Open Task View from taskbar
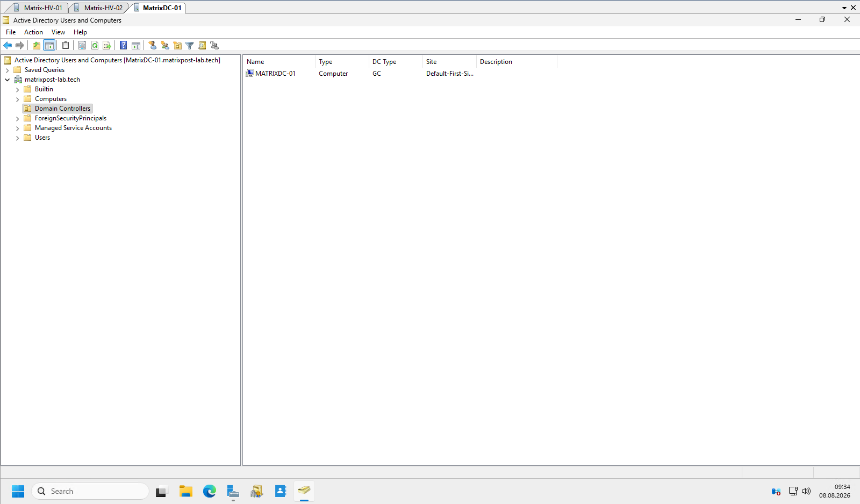Screen dimensions: 860x504 coord(162,491)
